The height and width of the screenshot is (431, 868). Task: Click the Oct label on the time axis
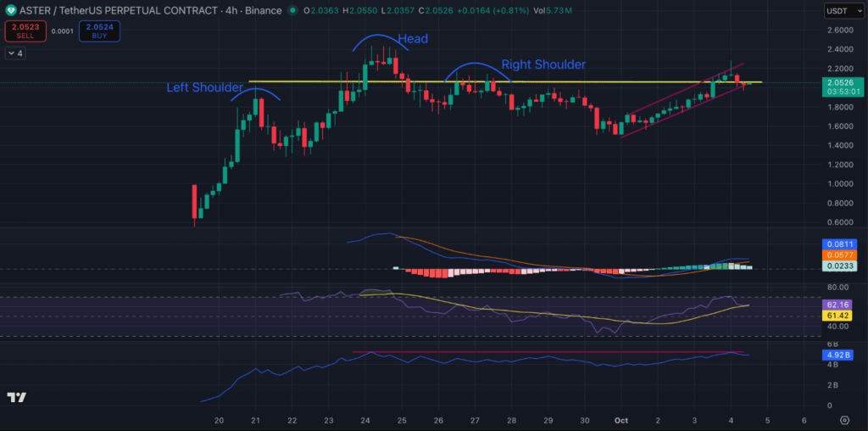click(621, 420)
